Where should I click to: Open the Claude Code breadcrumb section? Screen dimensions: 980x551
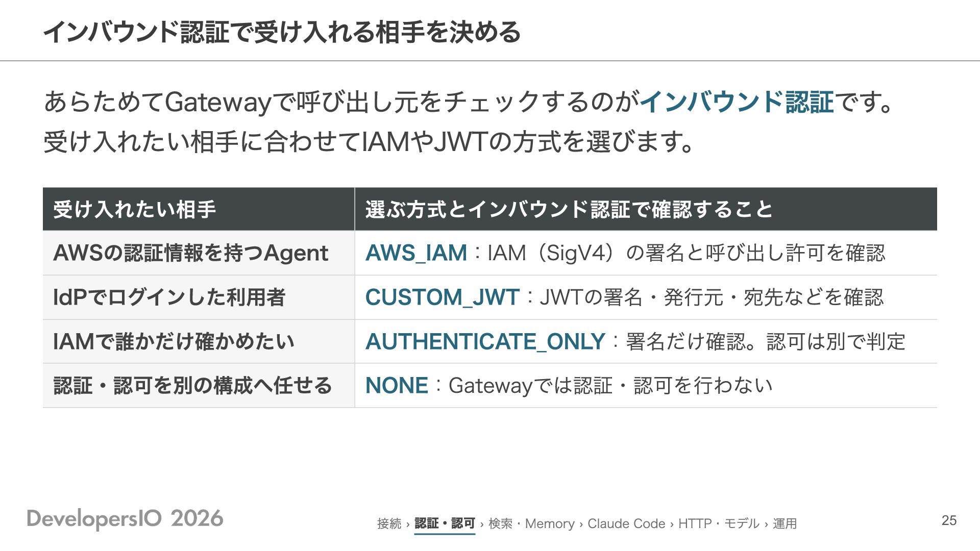pos(626,523)
